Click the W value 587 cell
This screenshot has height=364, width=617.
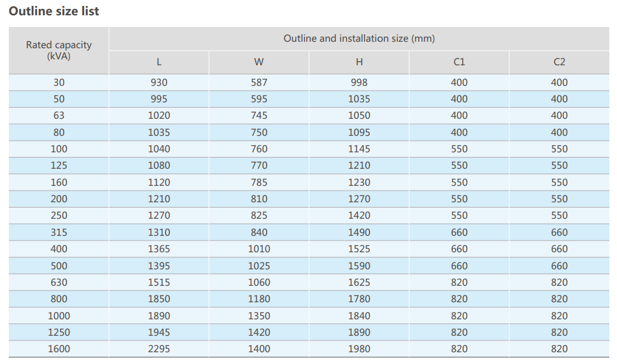pyautogui.click(x=259, y=83)
